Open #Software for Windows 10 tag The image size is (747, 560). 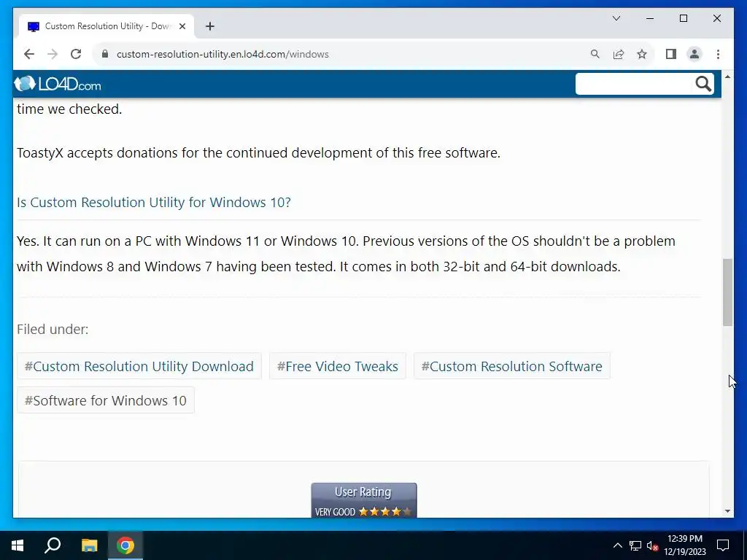click(x=106, y=400)
